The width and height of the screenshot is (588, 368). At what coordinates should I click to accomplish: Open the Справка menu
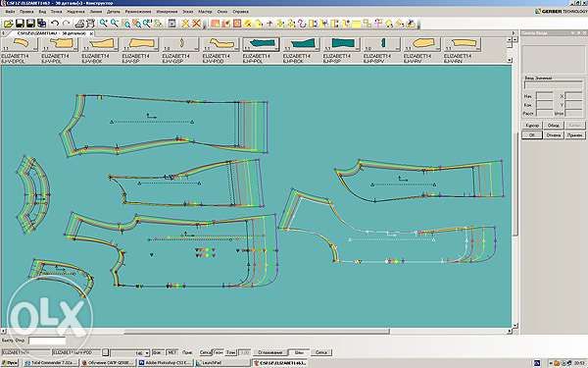tap(240, 12)
